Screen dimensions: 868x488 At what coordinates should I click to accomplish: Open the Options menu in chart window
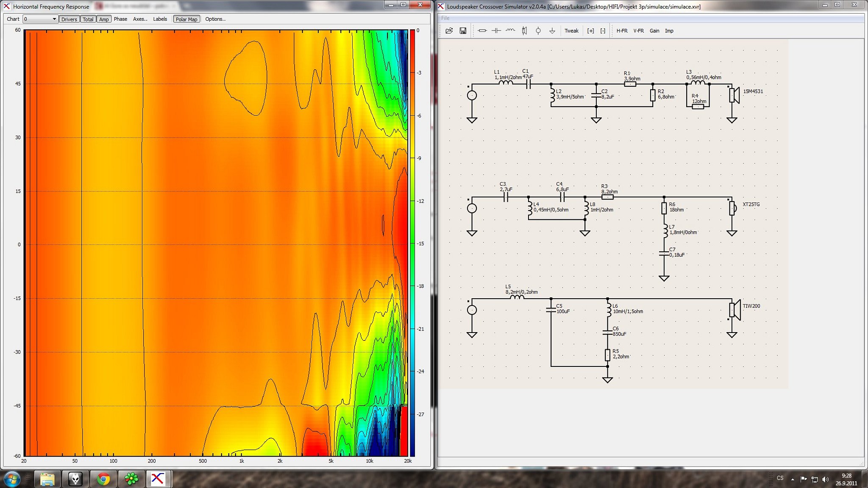pyautogui.click(x=215, y=19)
